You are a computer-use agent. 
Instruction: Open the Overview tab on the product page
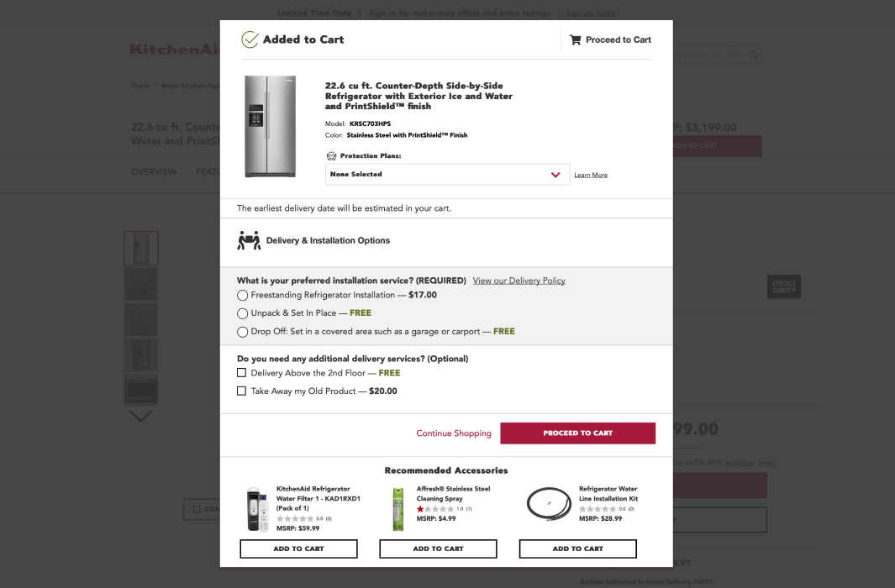154,171
